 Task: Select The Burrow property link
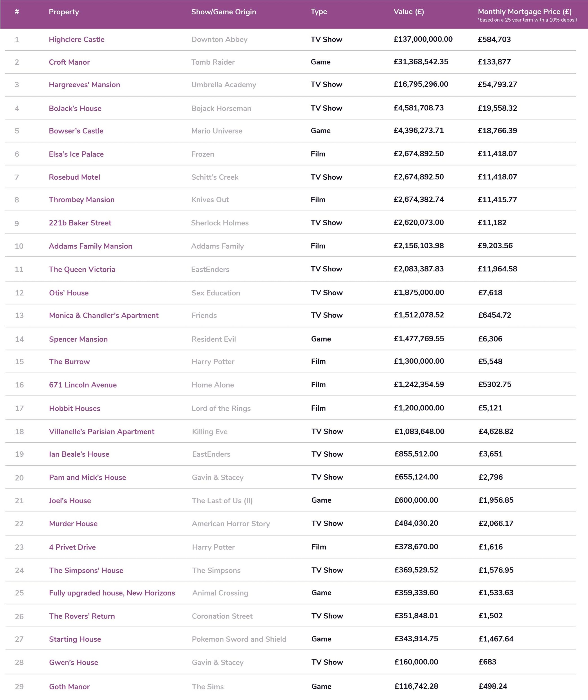click(x=69, y=362)
